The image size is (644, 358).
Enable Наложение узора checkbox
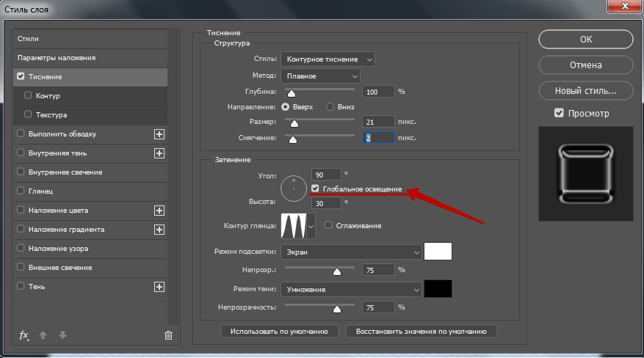21,248
